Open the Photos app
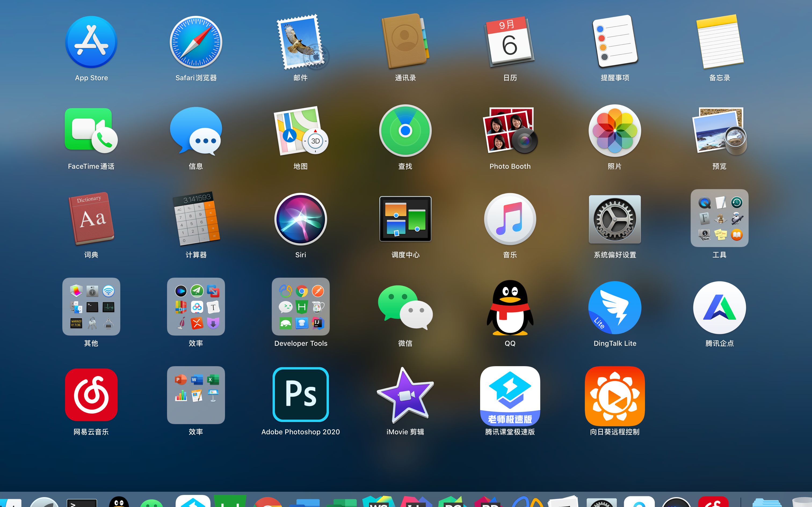The height and width of the screenshot is (507, 812). click(x=614, y=131)
